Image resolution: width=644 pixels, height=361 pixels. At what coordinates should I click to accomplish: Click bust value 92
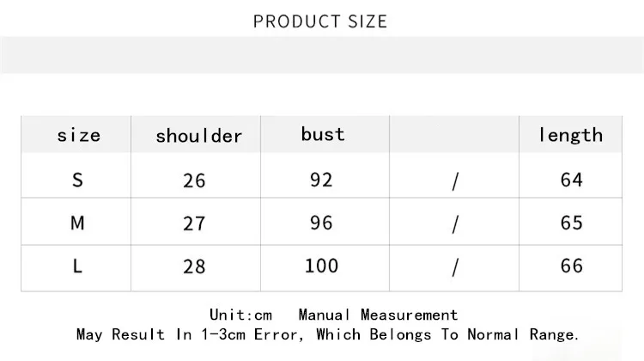coord(321,180)
